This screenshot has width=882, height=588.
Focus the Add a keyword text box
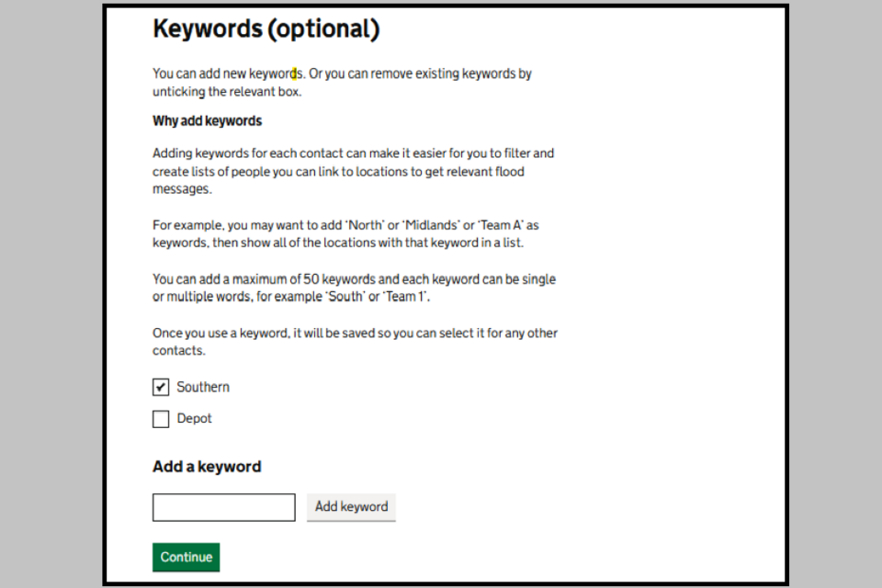coord(223,507)
